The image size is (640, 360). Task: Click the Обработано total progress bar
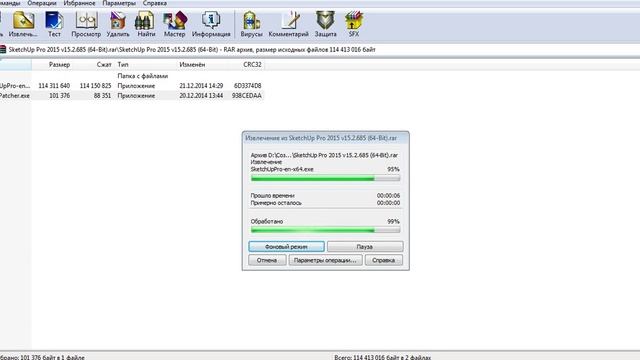pyautogui.click(x=325, y=230)
